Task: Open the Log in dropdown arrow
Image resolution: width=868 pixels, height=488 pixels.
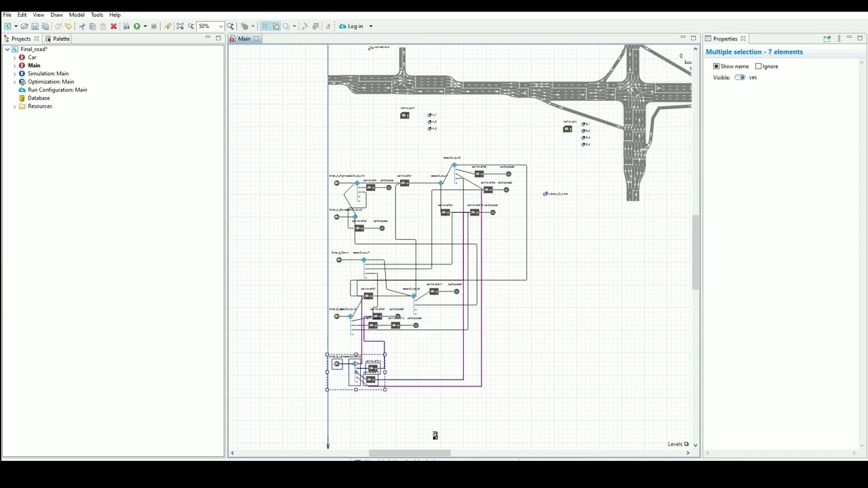Action: tap(371, 26)
